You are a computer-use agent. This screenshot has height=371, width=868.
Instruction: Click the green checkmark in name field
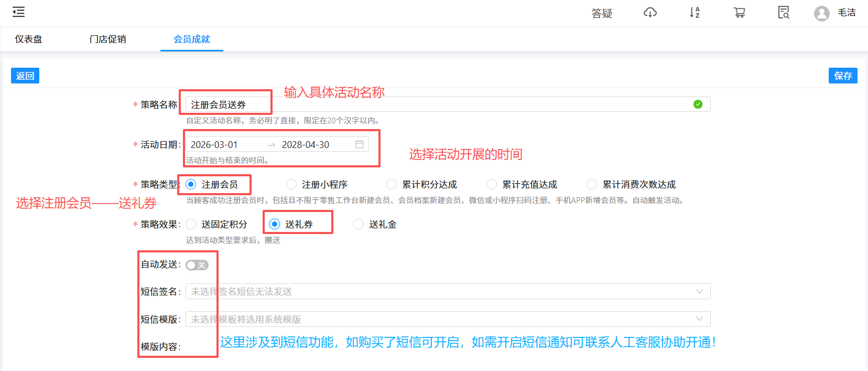698,104
